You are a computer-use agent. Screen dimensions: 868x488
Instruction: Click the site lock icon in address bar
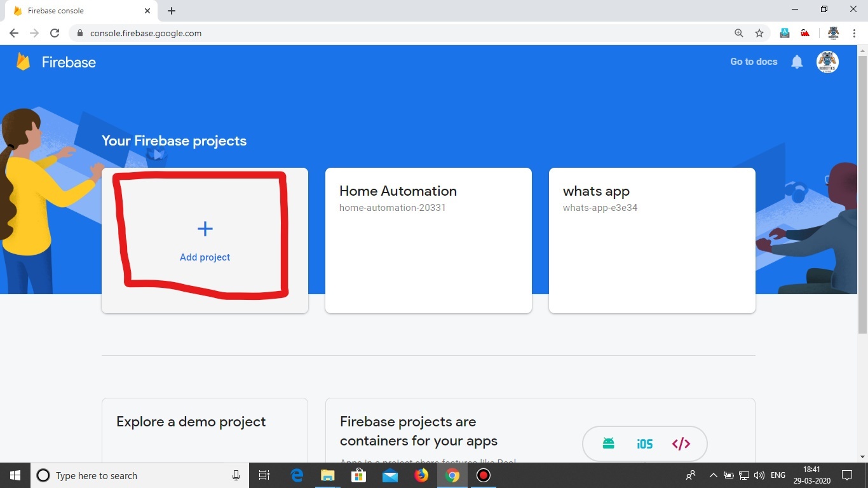(80, 33)
